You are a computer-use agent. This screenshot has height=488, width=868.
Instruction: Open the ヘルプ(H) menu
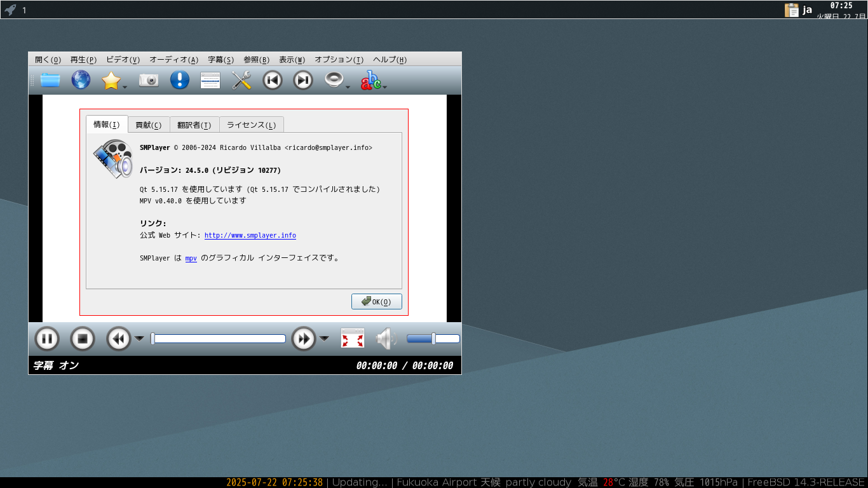coord(390,60)
